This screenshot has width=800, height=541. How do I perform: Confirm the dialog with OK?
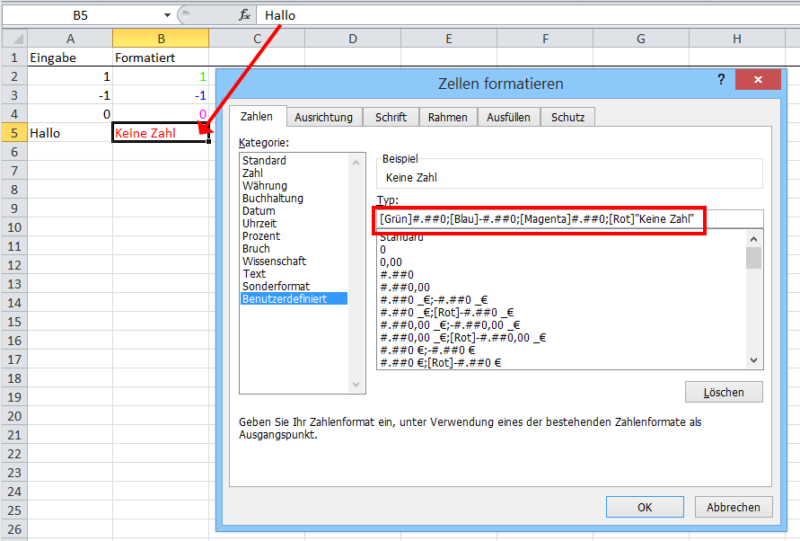(645, 507)
